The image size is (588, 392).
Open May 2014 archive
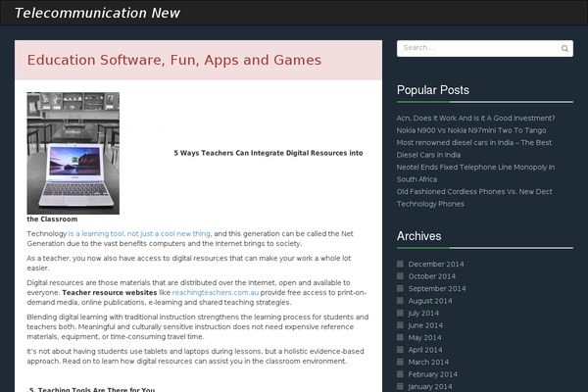coord(424,337)
